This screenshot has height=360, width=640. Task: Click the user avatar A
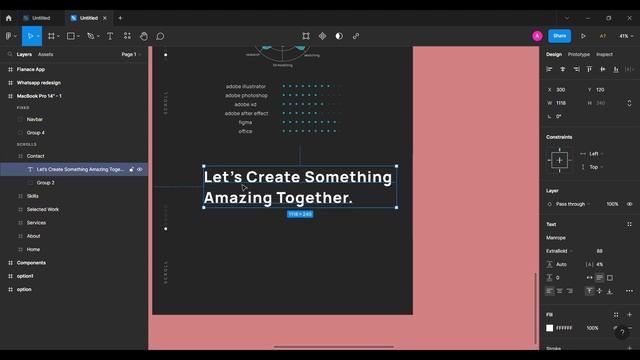pyautogui.click(x=537, y=36)
